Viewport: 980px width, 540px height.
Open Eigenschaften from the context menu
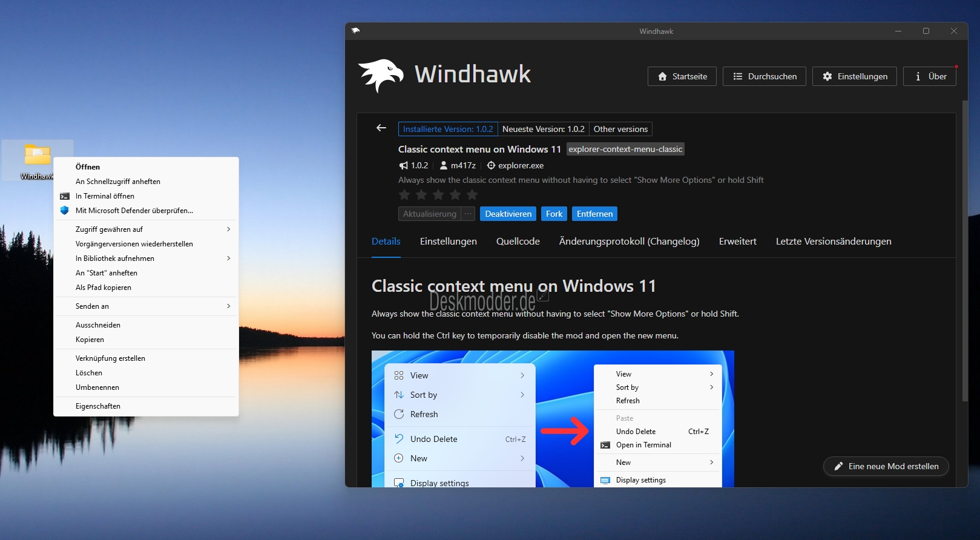pos(146,406)
